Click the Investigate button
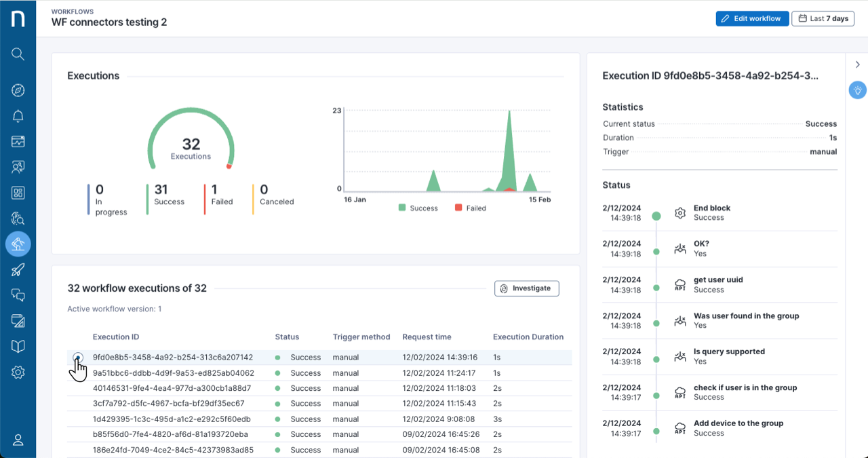The height and width of the screenshot is (458, 868). pyautogui.click(x=526, y=288)
